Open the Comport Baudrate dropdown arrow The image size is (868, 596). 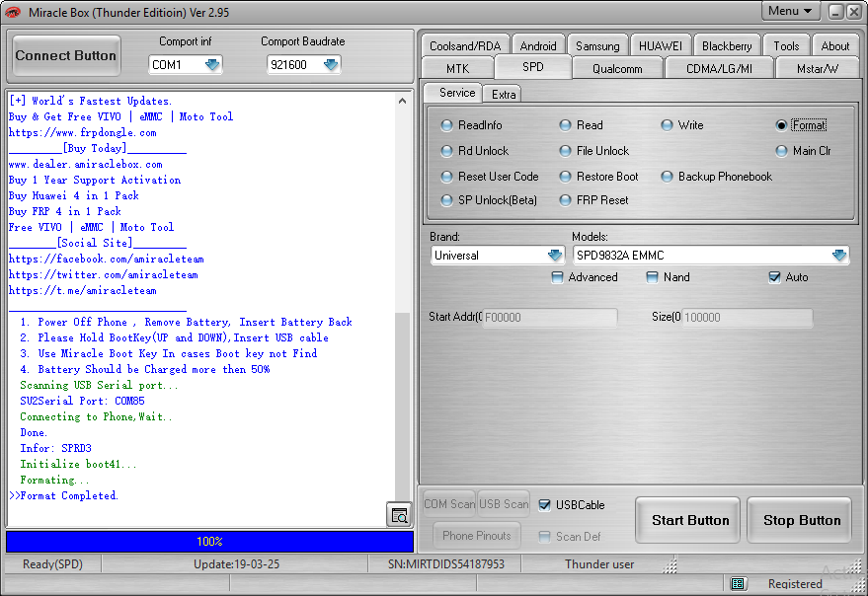[331, 65]
